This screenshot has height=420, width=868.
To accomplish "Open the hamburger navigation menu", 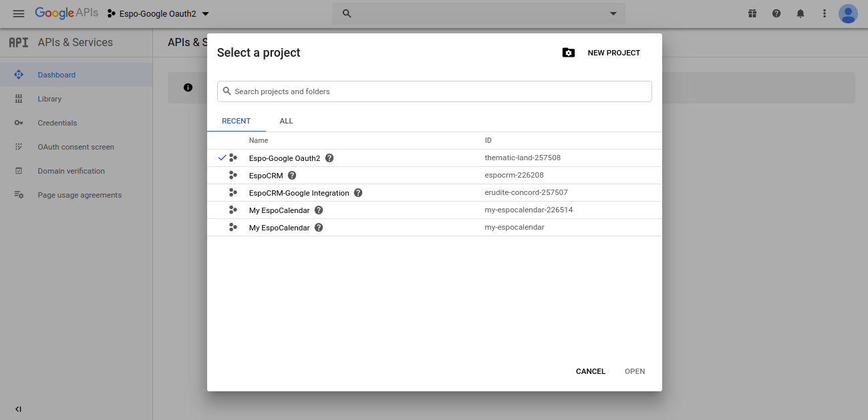I will [x=19, y=13].
